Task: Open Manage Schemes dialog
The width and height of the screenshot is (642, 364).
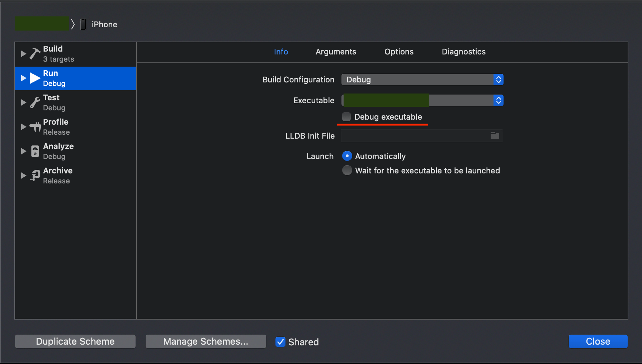Action: [206, 341]
